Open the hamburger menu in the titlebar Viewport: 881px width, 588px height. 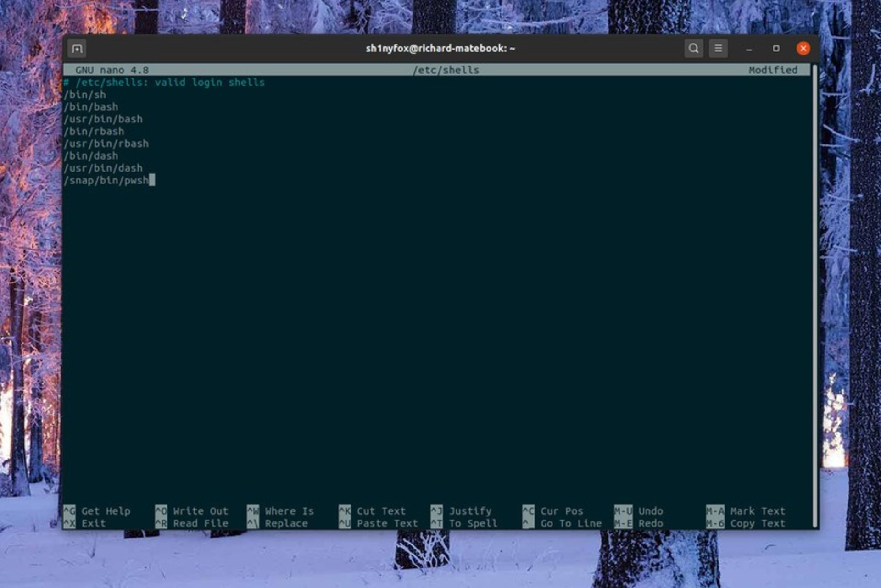pos(719,48)
